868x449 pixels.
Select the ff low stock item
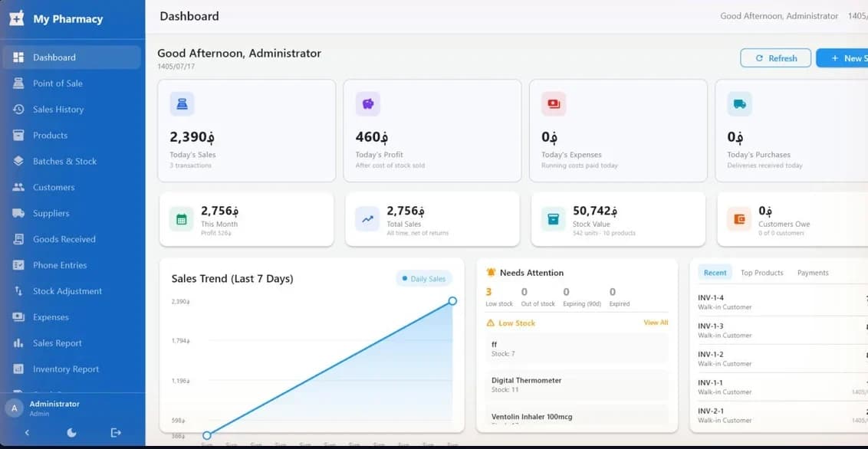577,349
